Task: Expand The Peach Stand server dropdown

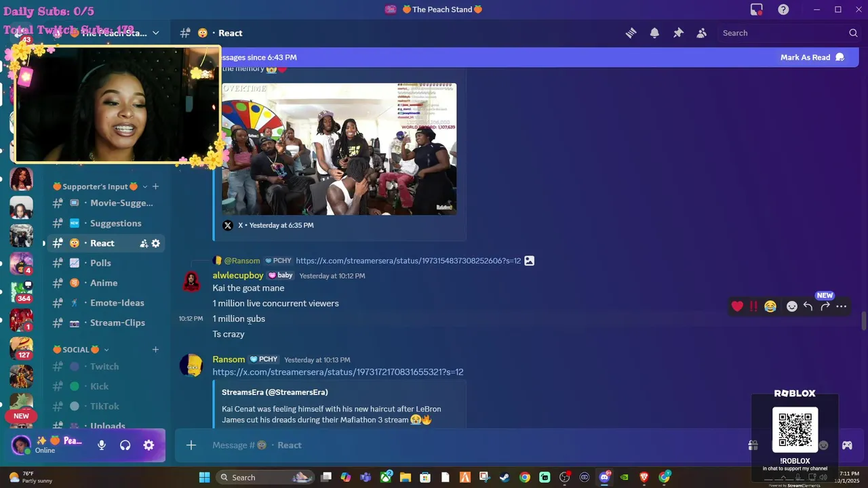Action: pos(155,33)
